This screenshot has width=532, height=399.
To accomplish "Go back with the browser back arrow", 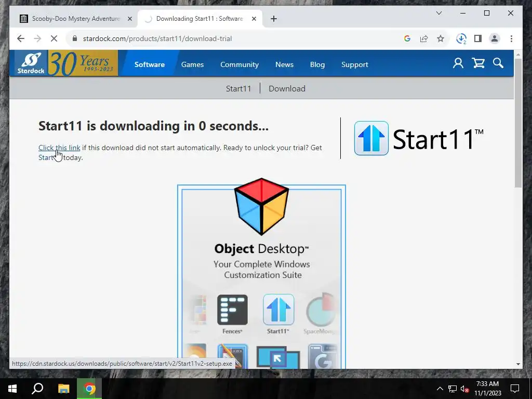I will click(21, 38).
